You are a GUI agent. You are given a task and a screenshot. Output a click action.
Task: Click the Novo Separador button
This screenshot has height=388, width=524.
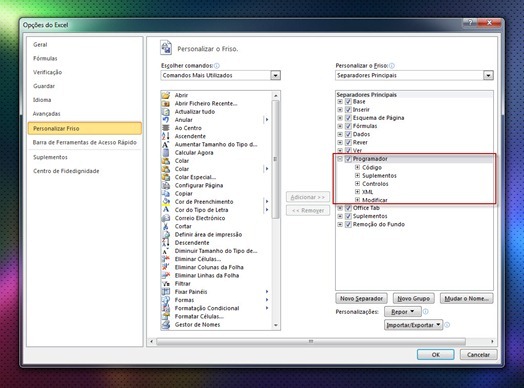(x=361, y=298)
